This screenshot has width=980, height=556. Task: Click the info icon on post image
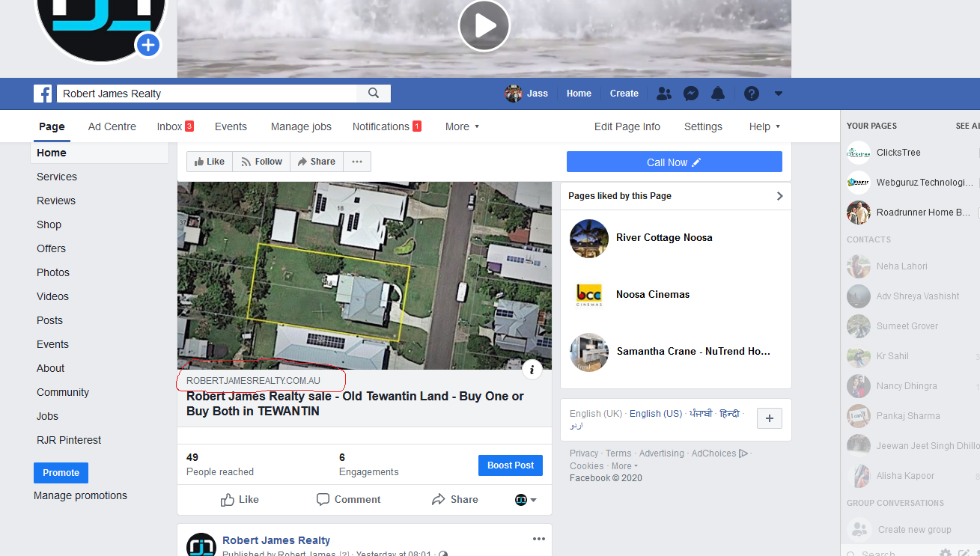pyautogui.click(x=532, y=368)
